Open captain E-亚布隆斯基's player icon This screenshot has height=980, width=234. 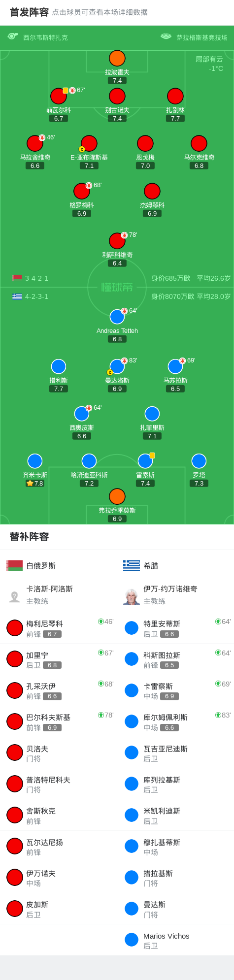tap(89, 143)
